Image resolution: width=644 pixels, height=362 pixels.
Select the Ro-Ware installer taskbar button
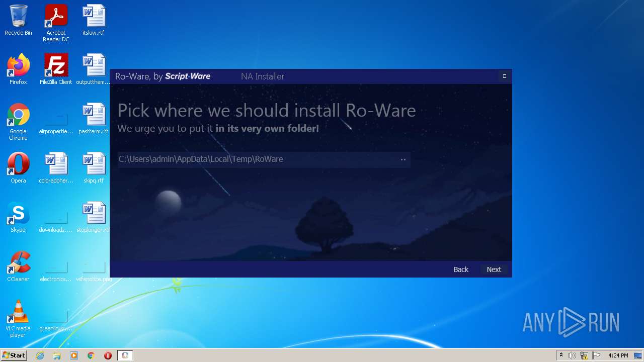(x=125, y=355)
